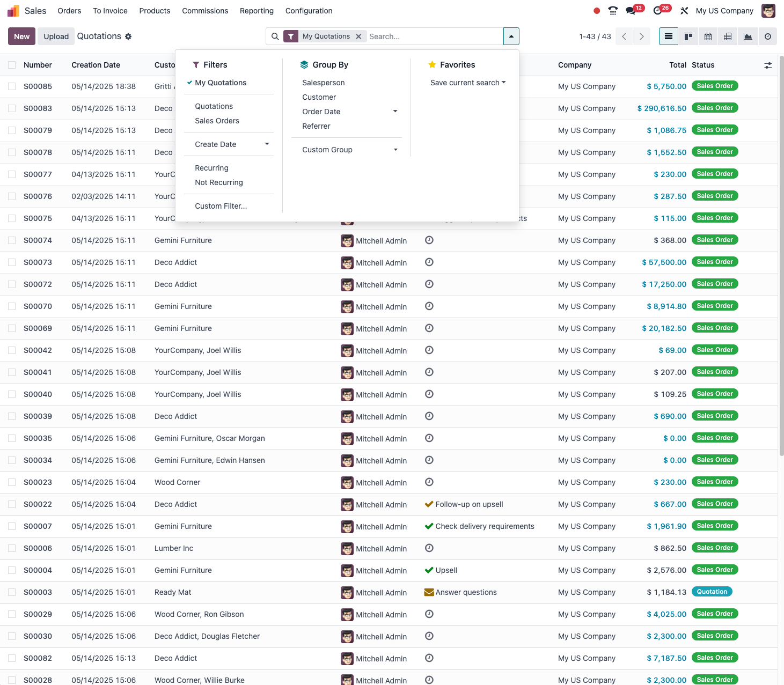Click the red recording indicator dot
This screenshot has height=685, width=784.
coord(597,11)
